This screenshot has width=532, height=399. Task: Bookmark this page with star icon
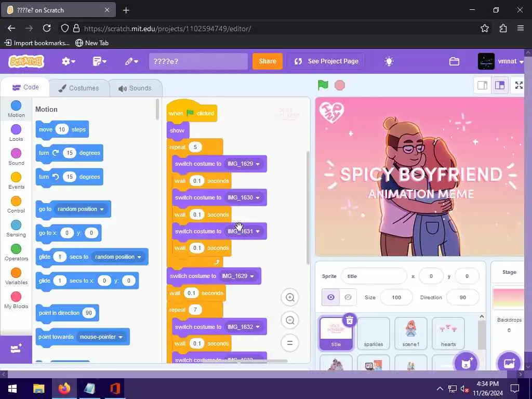tap(485, 28)
